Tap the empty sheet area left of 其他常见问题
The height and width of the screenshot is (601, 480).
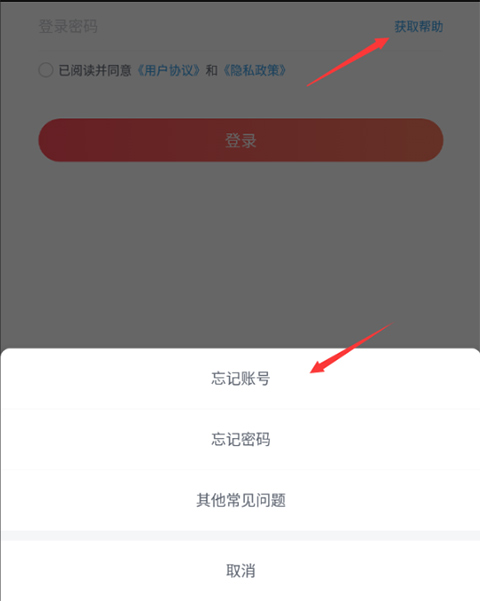[98, 500]
